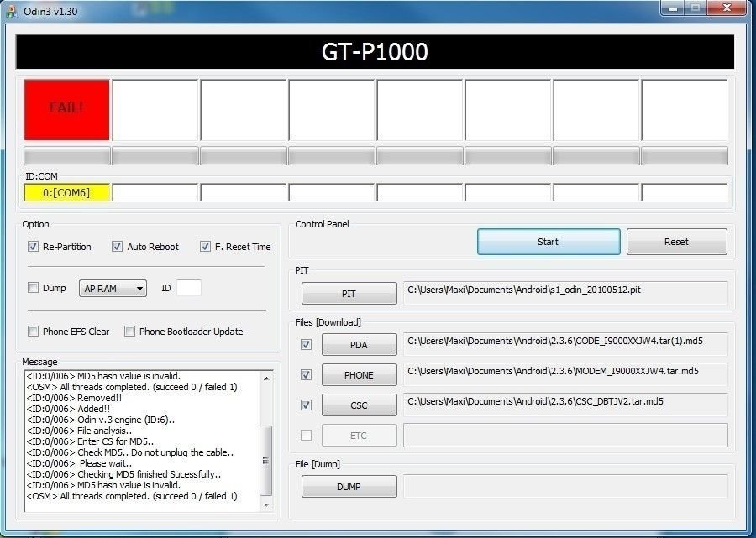Click the first progress bar under FAIL!

tap(67, 156)
